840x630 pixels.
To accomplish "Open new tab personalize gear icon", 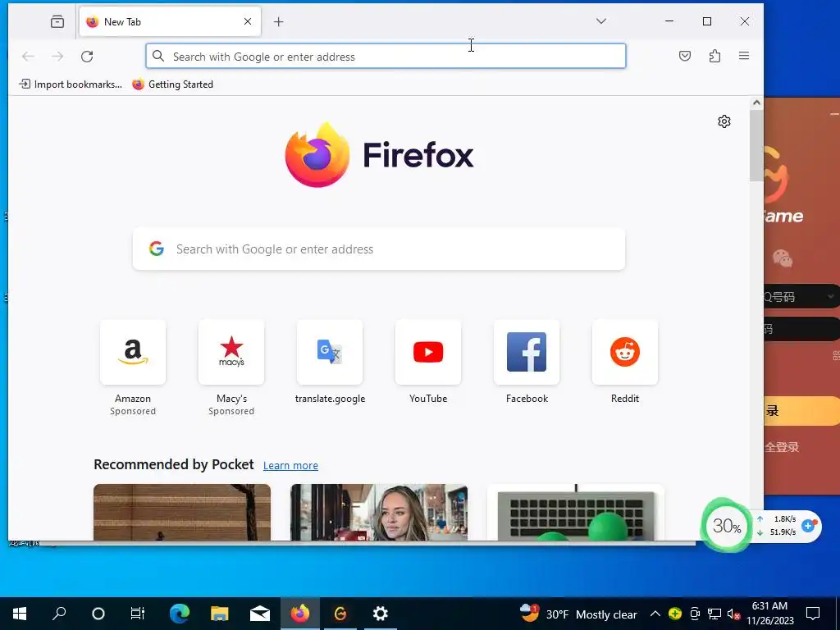I will (x=724, y=121).
